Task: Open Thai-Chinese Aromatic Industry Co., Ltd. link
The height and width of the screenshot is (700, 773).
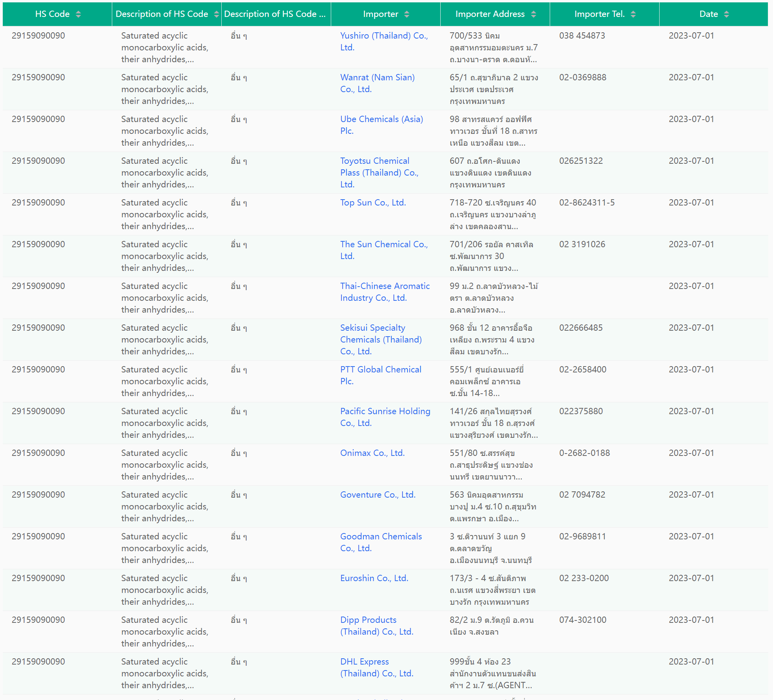Action: [385, 292]
